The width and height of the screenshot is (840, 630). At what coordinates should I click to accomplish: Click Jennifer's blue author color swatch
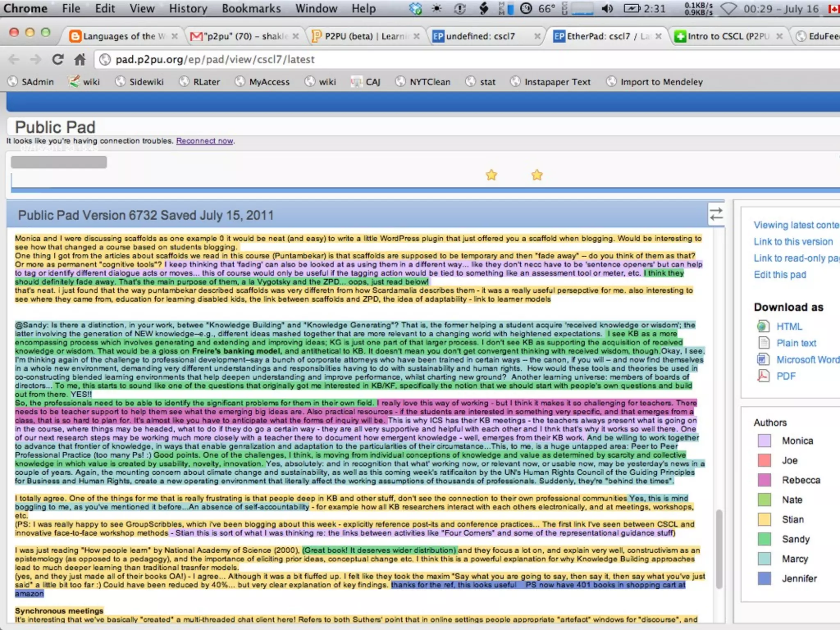click(x=764, y=578)
